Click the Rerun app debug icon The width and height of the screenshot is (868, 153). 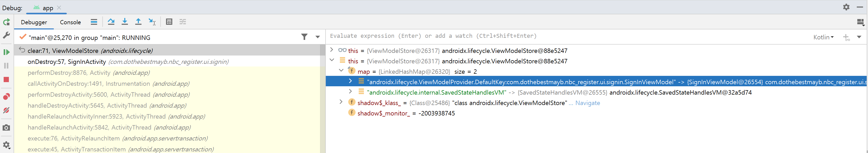point(7,22)
